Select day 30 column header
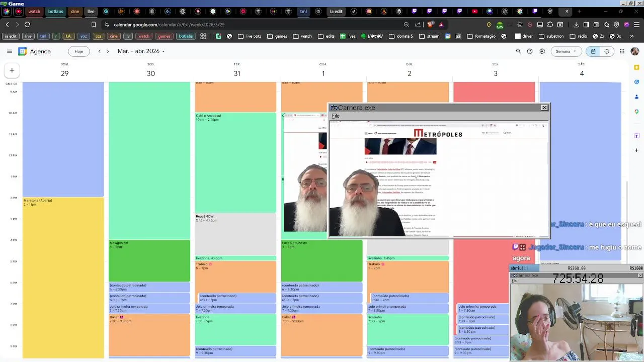The width and height of the screenshot is (644, 362). (x=151, y=73)
